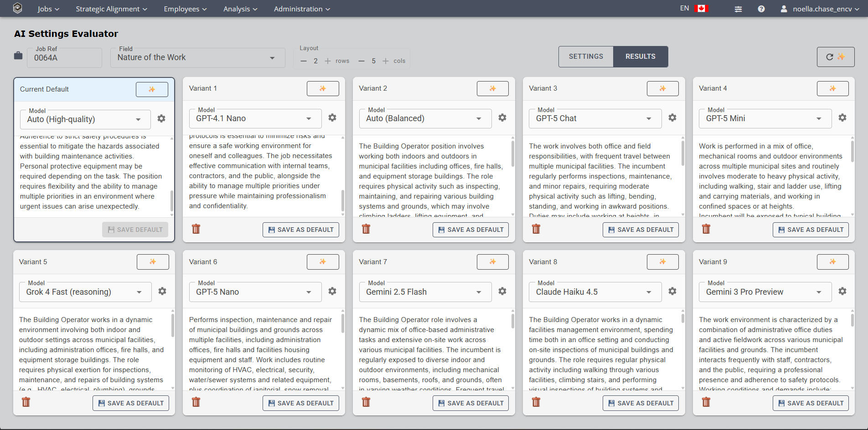The width and height of the screenshot is (868, 430).
Task: Click Save As Default for Variant 6
Action: 300,403
